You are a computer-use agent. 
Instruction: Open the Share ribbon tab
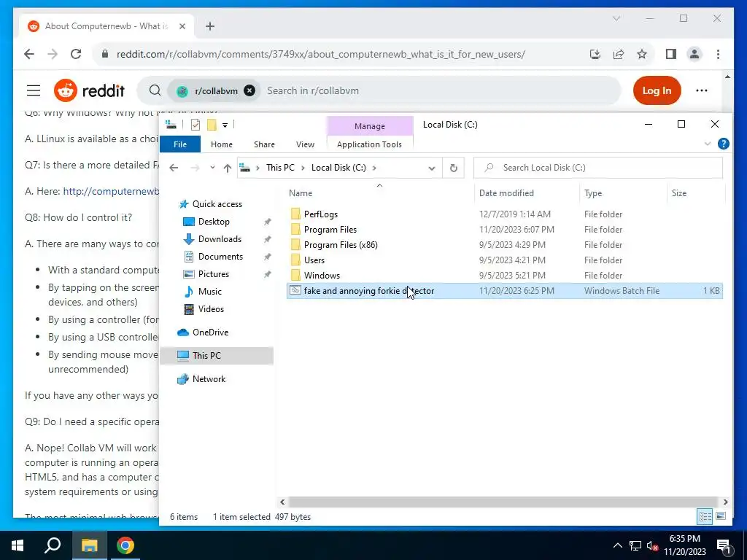(264, 144)
